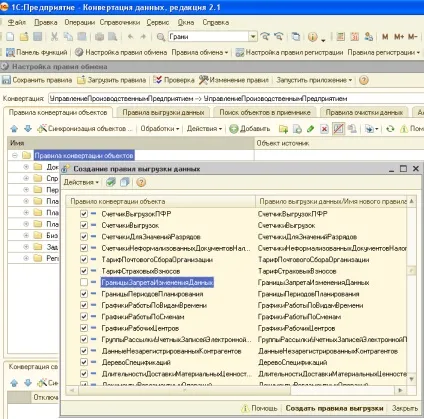This screenshot has width=424, height=419.
Task: Click the green refresh icon
Action: tap(390, 129)
